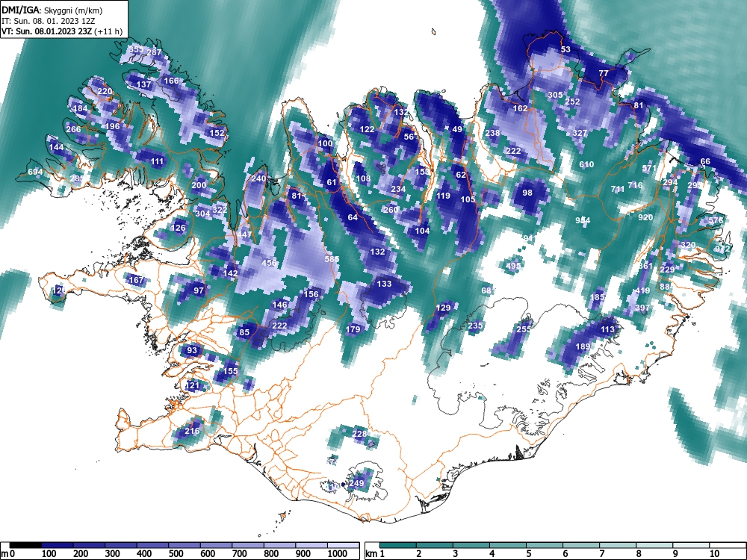The width and height of the screenshot is (747, 560).
Task: Click the map value 49
Action: coord(457,129)
